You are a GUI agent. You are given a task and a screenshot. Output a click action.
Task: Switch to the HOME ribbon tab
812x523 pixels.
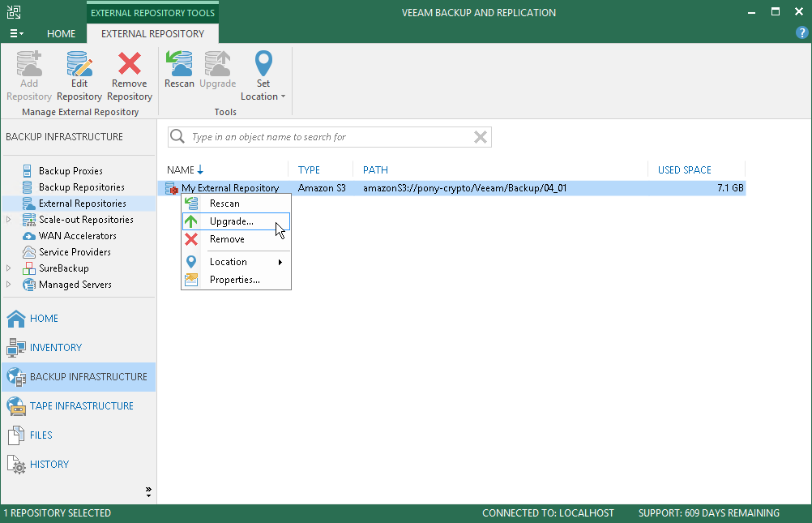pyautogui.click(x=61, y=34)
